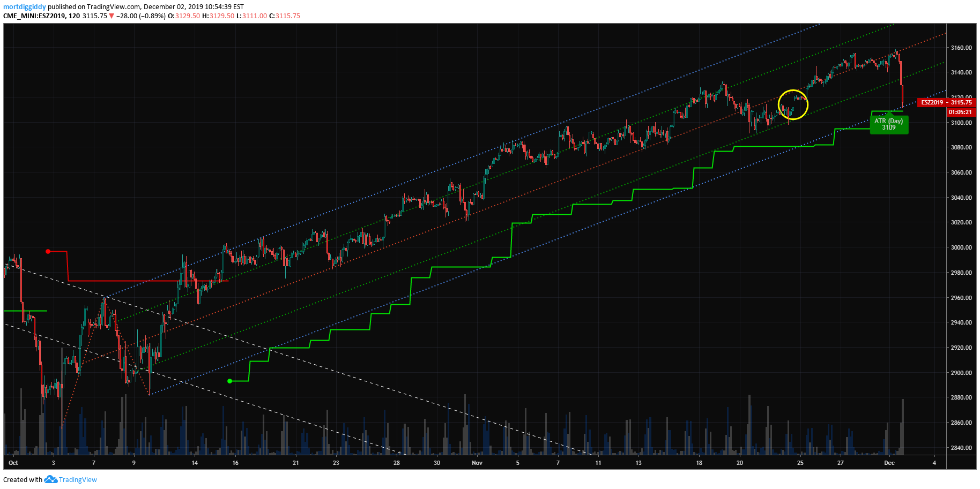This screenshot has width=980, height=489.
Task: Click the 2900.00 price axis label
Action: click(x=961, y=373)
